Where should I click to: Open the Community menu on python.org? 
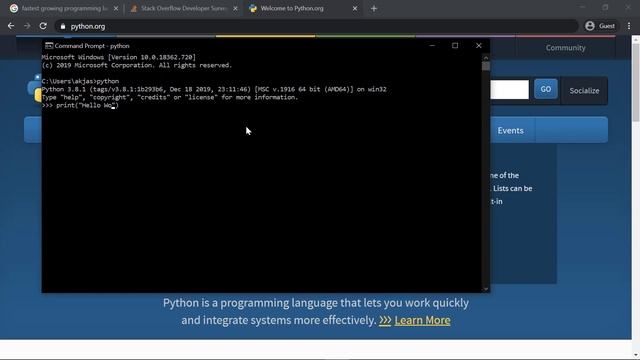pos(565,48)
